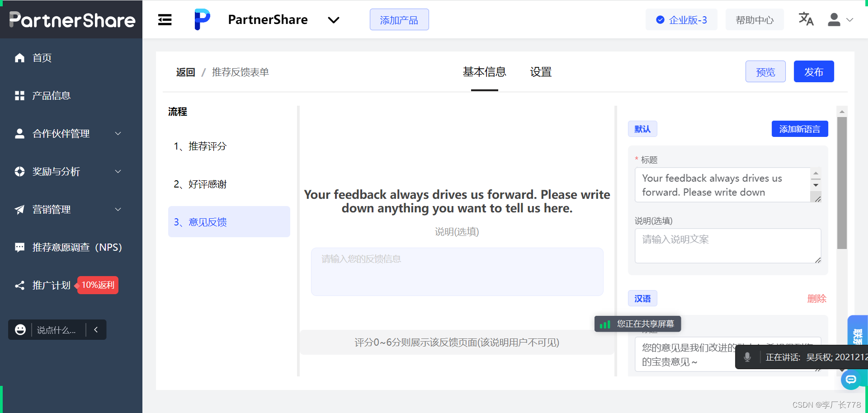
Task: Click the 产品信息 grid icon
Action: click(19, 95)
